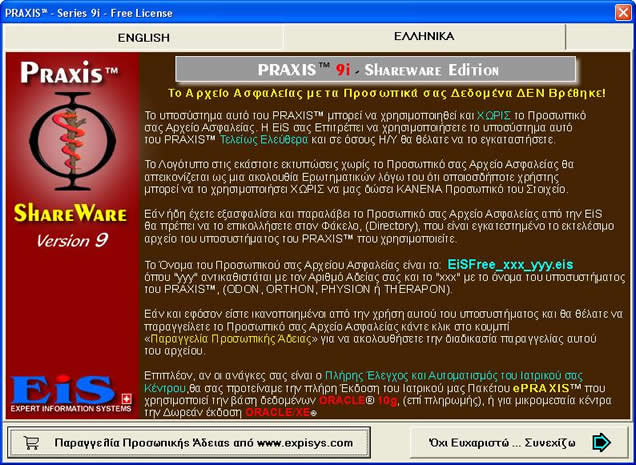Click the Όχι Ευχαριστώ ... Συνεχίζω button
Screen dimensions: 636x465
[x=519, y=442]
